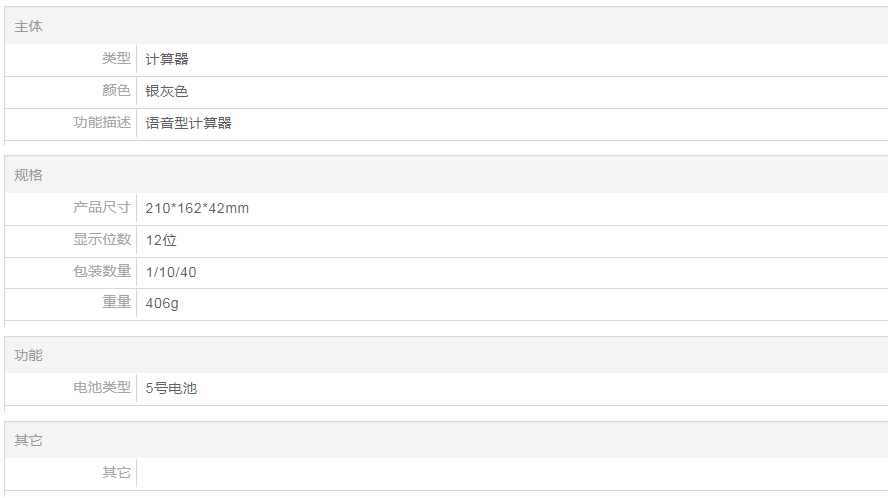Select the 显示位数 row label
894x498 pixels.
coord(102,240)
